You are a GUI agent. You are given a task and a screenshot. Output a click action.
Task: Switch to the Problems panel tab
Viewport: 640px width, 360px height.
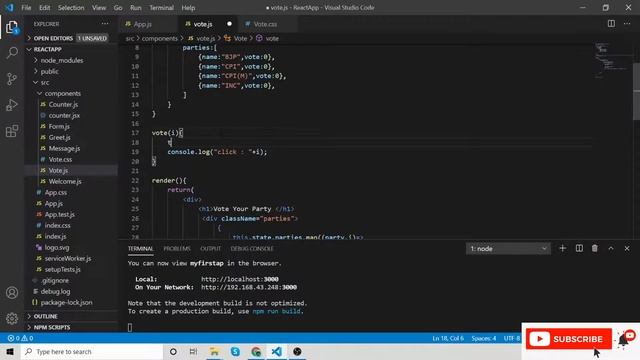tap(177, 248)
